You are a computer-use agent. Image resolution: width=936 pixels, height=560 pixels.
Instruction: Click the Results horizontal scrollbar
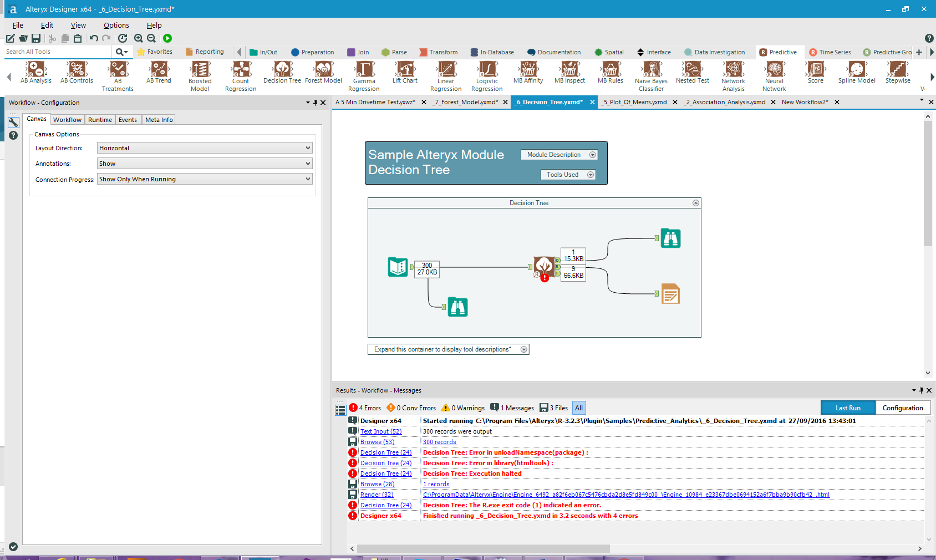(484, 548)
